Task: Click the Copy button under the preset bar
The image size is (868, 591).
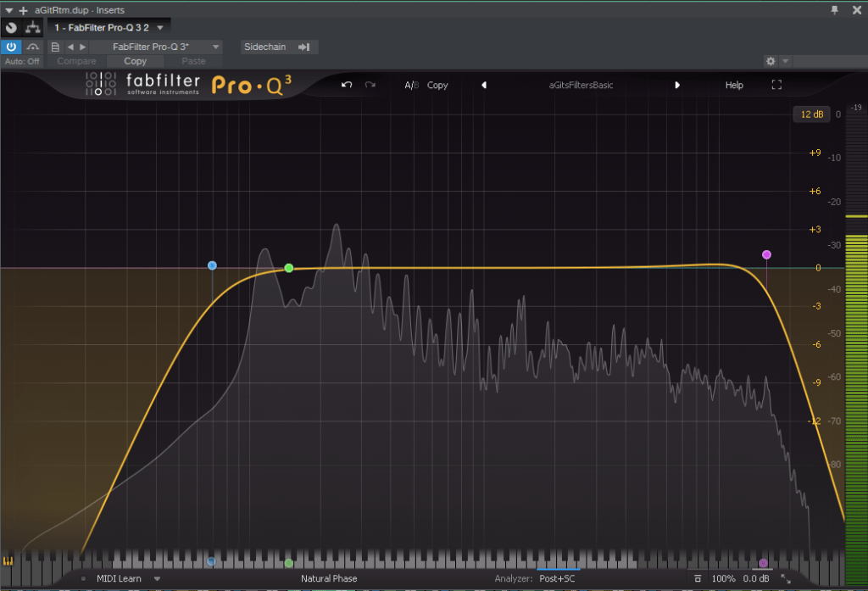Action: tap(135, 61)
